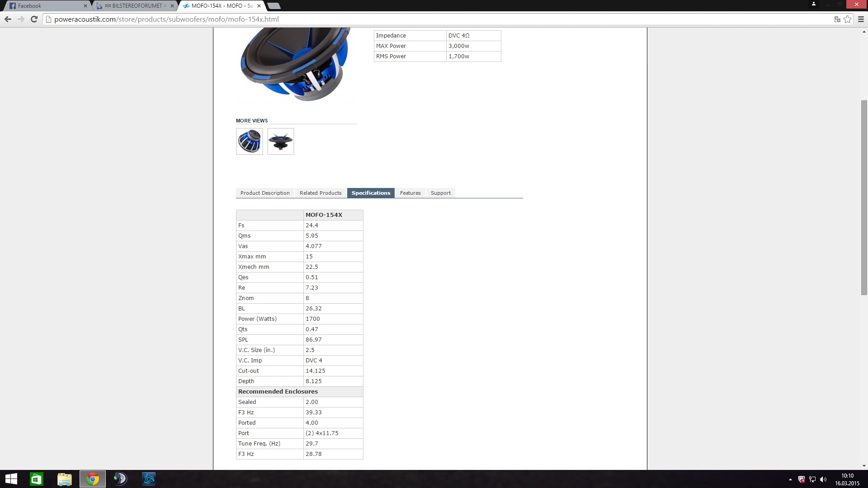Screen dimensions: 868x488
Task: Go back to the previous page
Action: coord(8,19)
